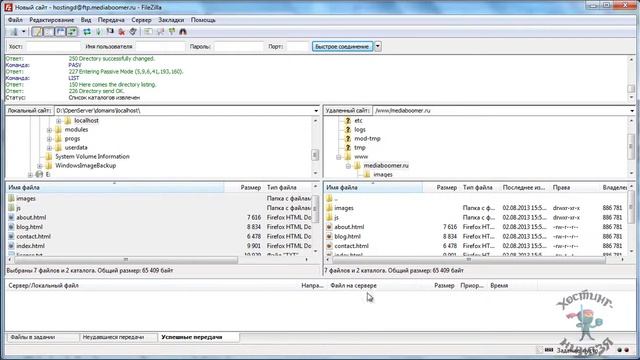Reconnect to the last server icon
This screenshot has height=360, width=640.
pyautogui.click(x=133, y=31)
